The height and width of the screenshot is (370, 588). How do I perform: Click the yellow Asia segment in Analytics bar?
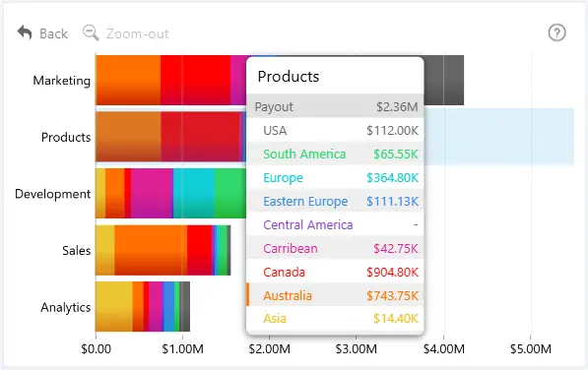pyautogui.click(x=114, y=307)
